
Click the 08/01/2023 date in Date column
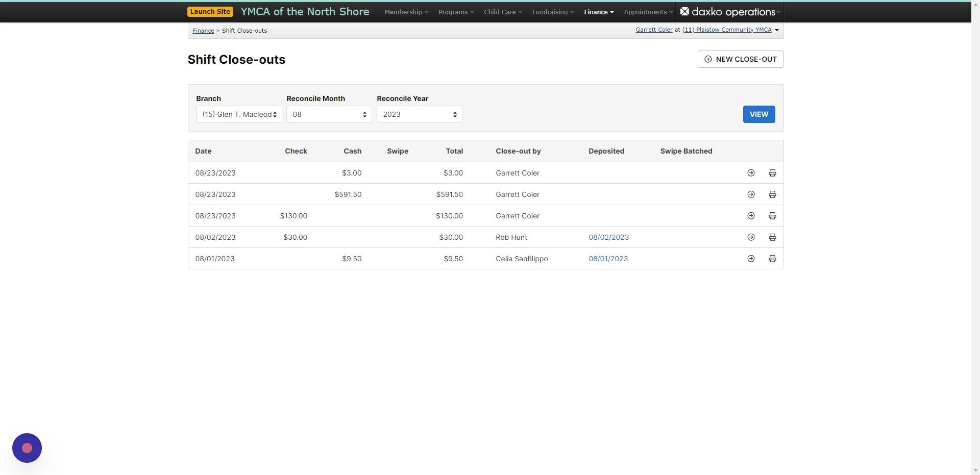(215, 259)
